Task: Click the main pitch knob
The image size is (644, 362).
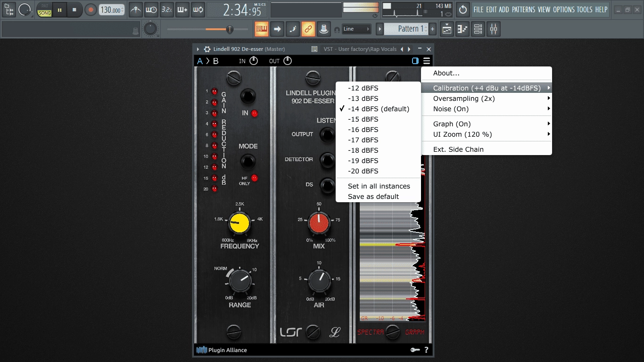Action: click(x=150, y=29)
